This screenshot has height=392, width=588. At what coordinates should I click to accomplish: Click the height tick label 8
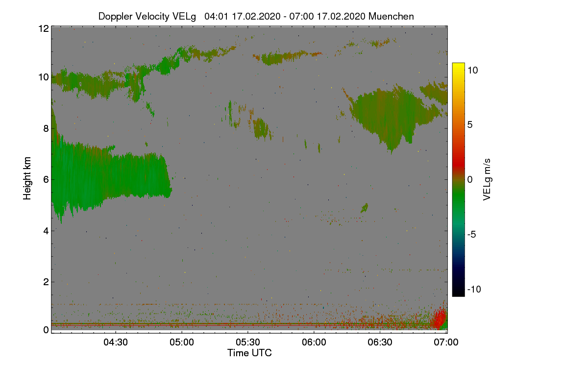point(46,128)
